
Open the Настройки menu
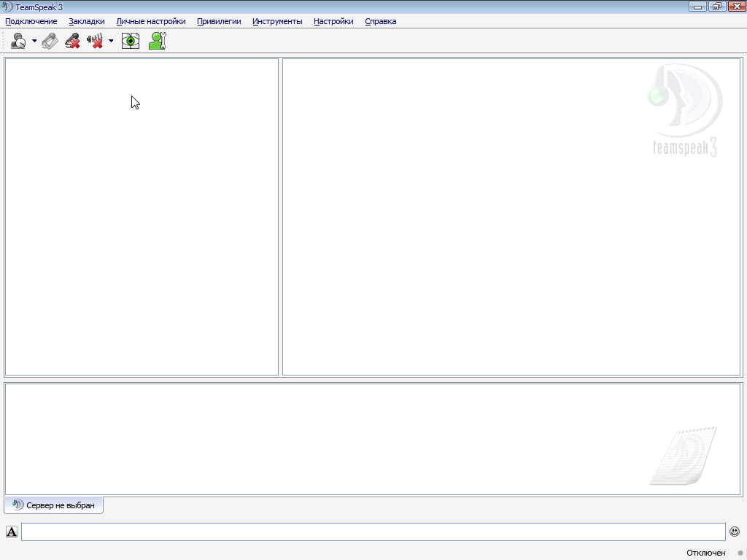tap(333, 21)
